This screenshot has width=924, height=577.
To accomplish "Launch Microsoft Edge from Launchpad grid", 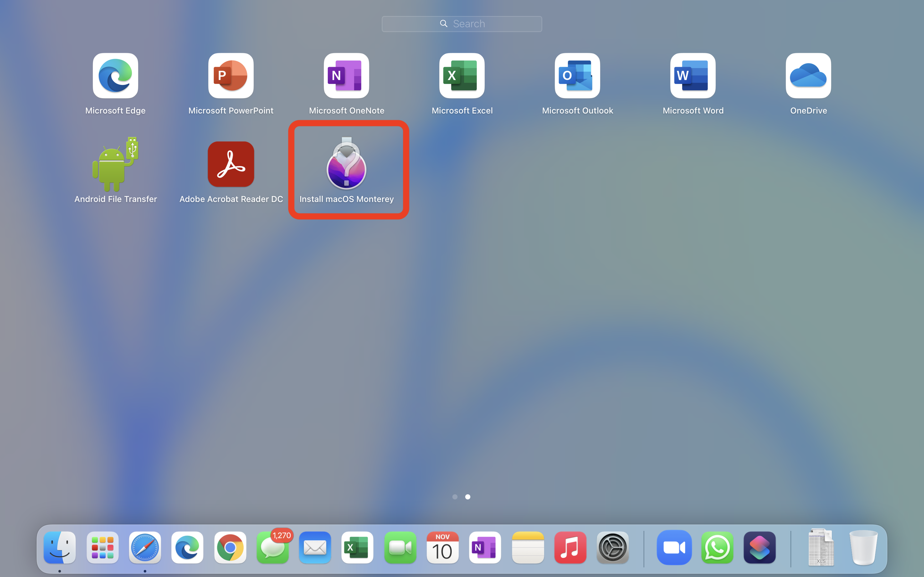I will click(115, 76).
